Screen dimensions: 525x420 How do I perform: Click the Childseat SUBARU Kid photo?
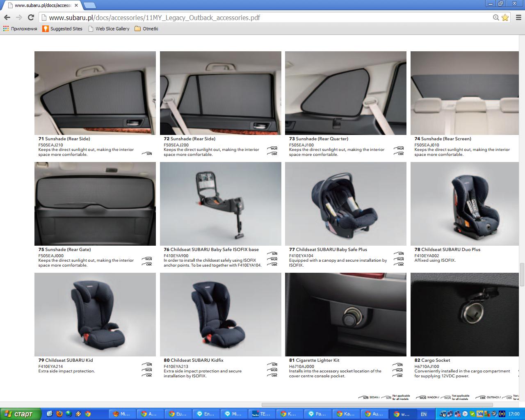click(95, 315)
